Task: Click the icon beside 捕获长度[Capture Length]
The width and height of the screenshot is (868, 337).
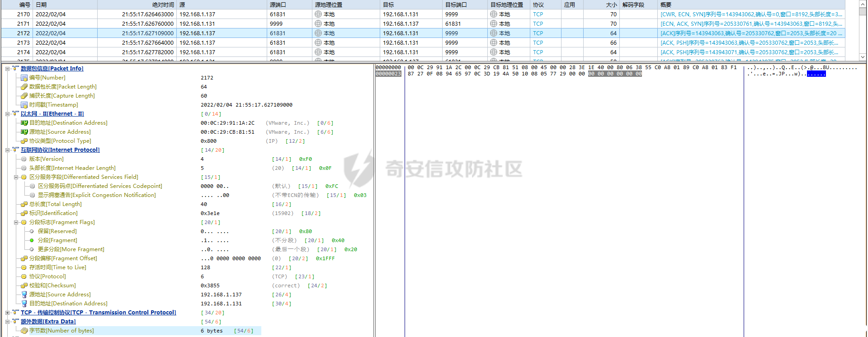Action: tap(24, 96)
